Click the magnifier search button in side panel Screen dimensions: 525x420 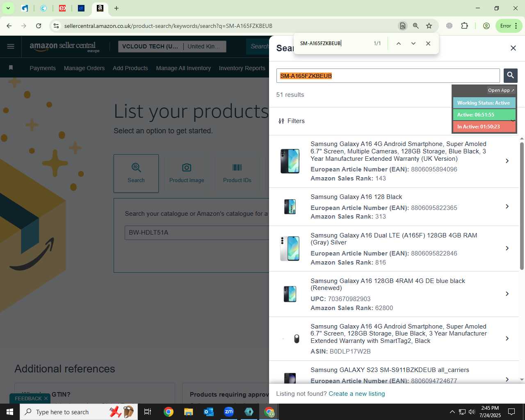tap(510, 75)
